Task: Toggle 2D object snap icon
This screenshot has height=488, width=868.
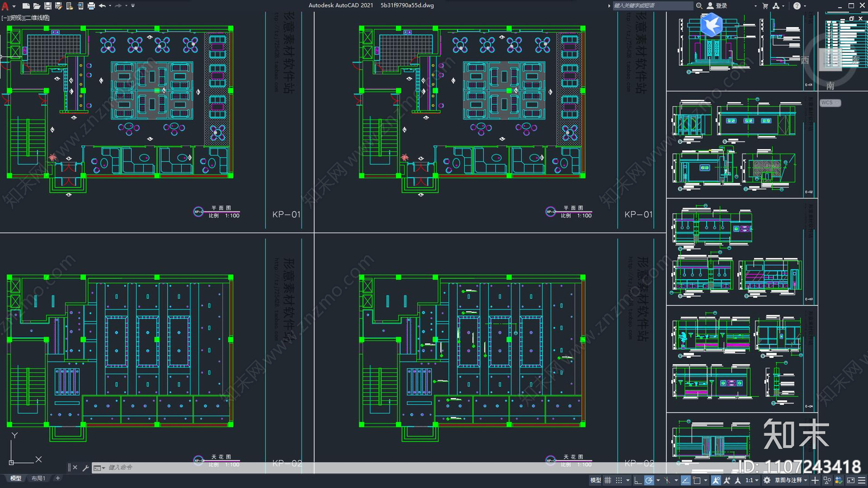Action: pyautogui.click(x=697, y=480)
